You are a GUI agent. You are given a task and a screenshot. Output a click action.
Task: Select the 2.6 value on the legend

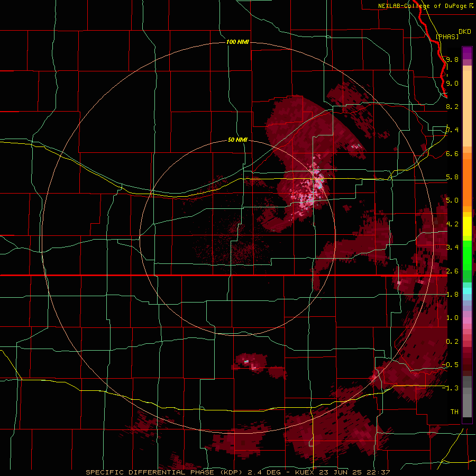pyautogui.click(x=452, y=271)
